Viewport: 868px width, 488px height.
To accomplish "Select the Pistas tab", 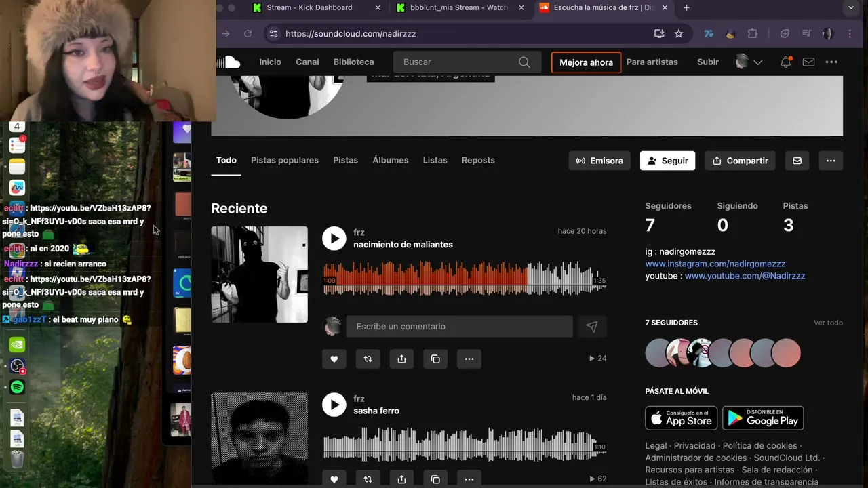I will pyautogui.click(x=345, y=160).
